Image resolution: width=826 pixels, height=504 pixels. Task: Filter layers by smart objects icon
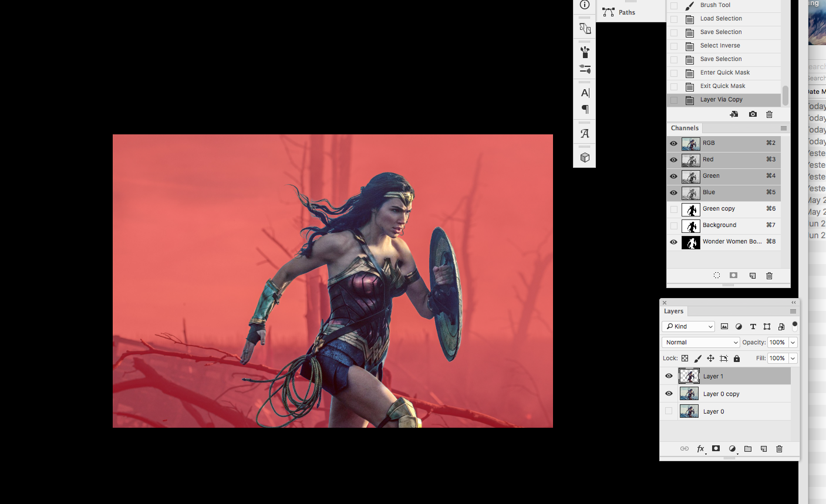781,326
